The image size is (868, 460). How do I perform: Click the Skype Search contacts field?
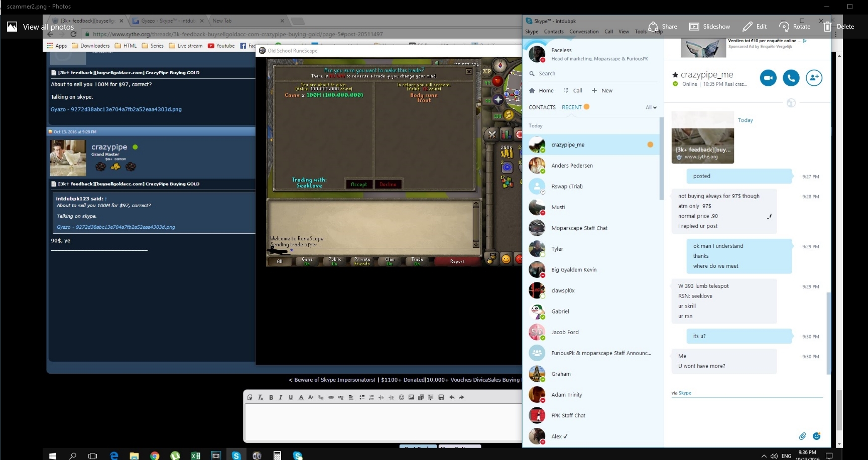click(x=592, y=74)
